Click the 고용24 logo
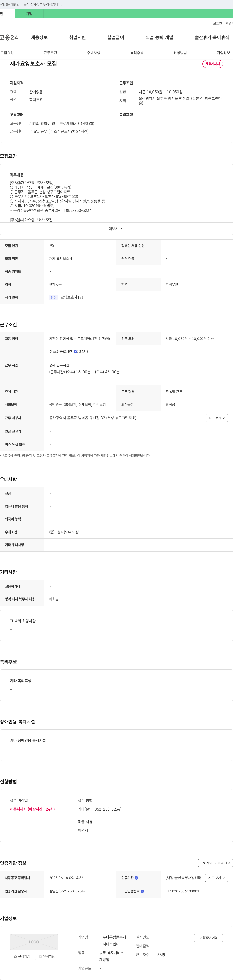Screen dimensions: 233x980 point(9,37)
